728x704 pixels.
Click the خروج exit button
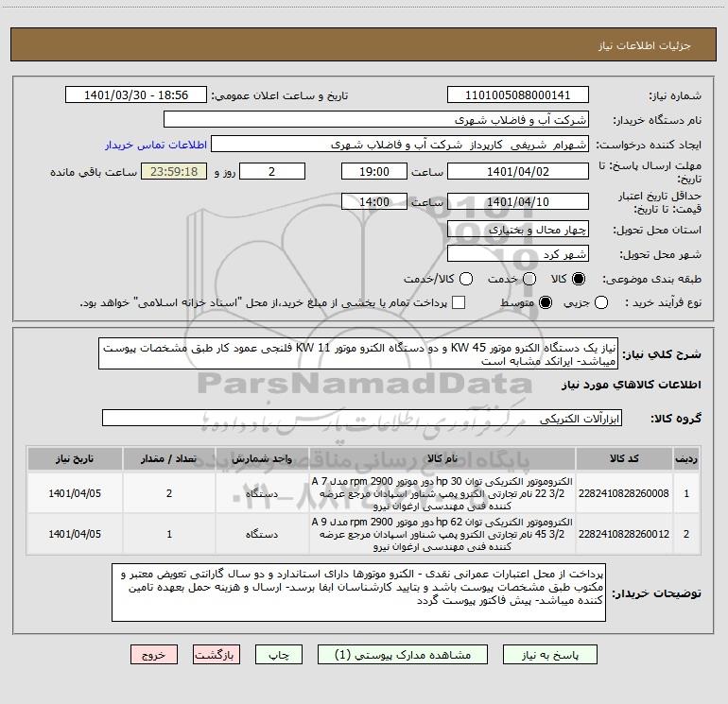[154, 654]
